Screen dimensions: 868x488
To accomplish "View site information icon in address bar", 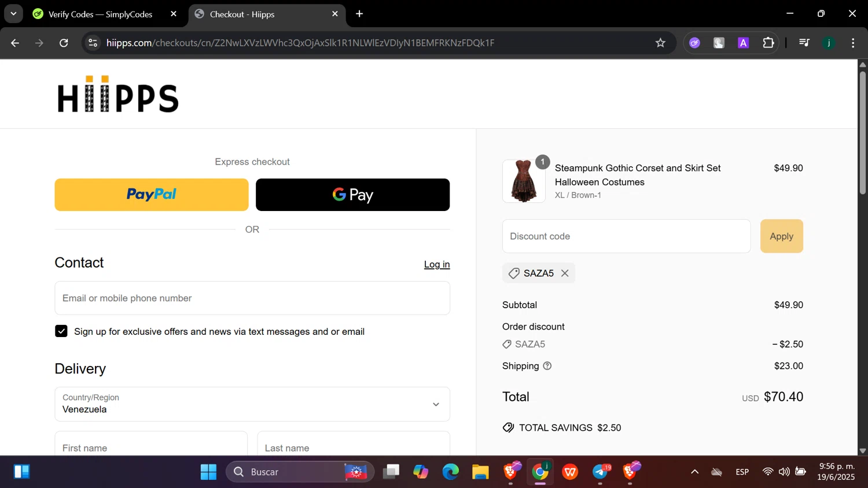I will pos(93,43).
